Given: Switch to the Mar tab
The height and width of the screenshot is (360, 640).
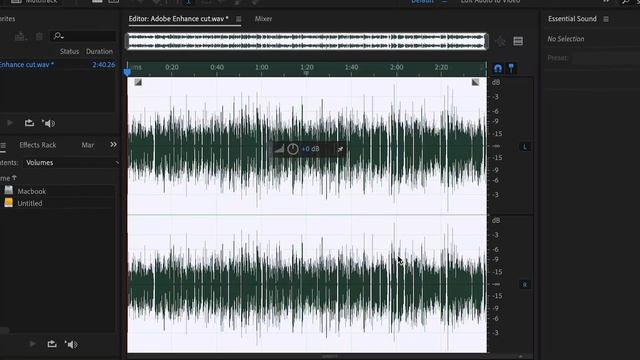Looking at the screenshot, I should 87,145.
